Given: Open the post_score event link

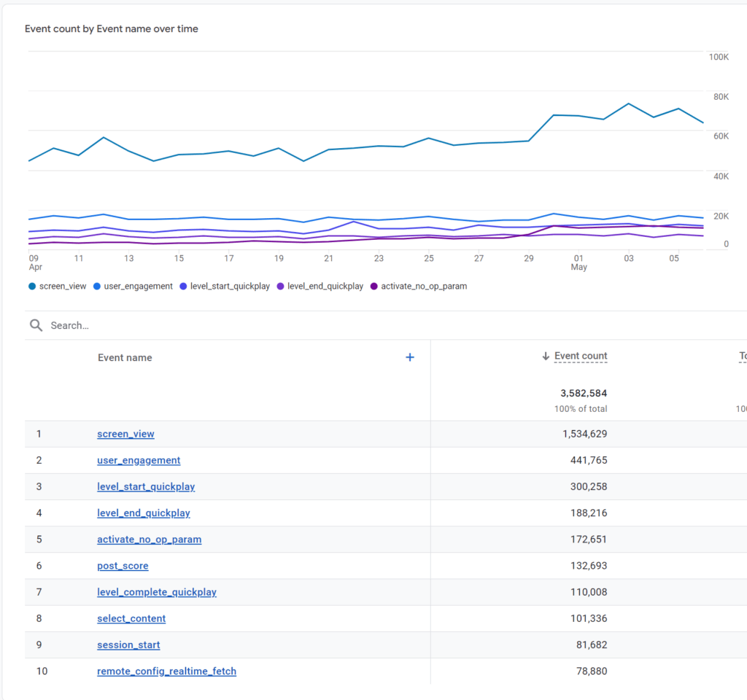Looking at the screenshot, I should pos(123,565).
